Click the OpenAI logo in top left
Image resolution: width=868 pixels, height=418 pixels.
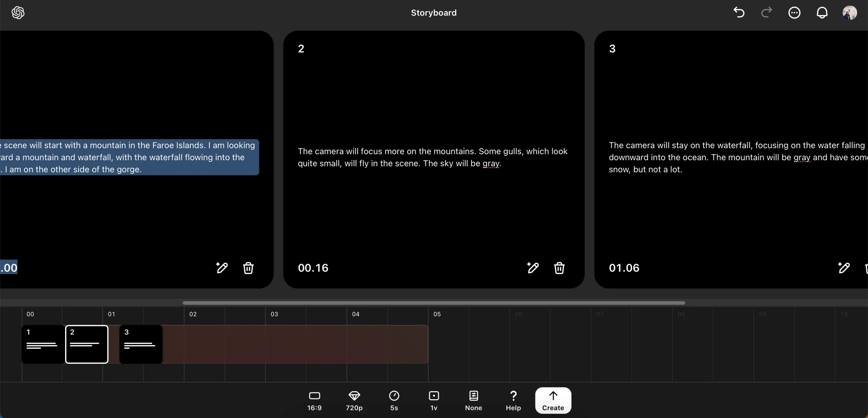pyautogui.click(x=17, y=13)
